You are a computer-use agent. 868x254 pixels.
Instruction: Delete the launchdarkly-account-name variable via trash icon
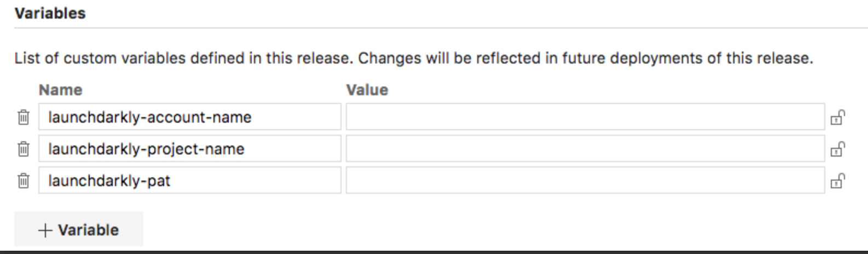click(x=24, y=117)
